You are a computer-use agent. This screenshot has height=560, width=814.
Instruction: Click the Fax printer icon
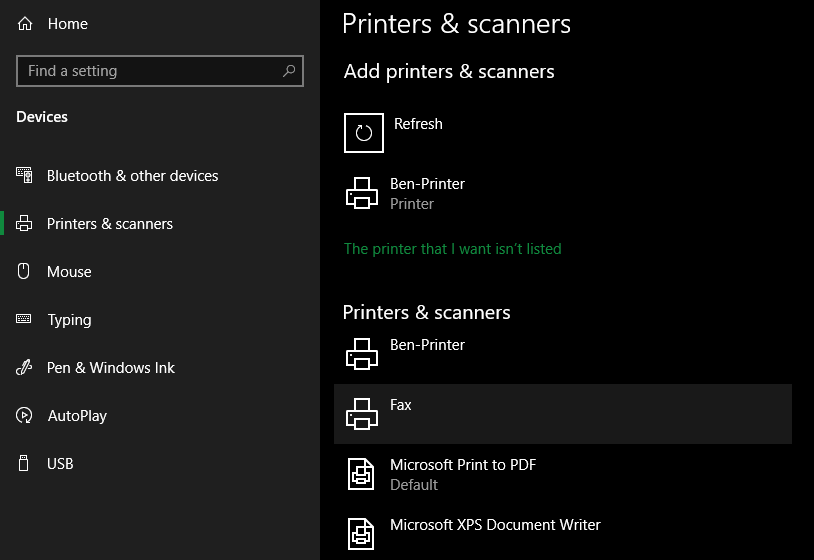(x=362, y=414)
